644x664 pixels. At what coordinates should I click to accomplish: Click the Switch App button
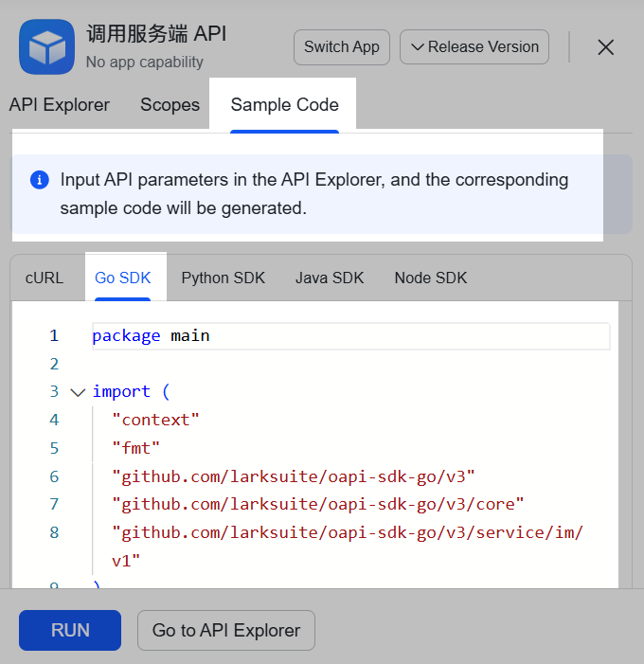tap(342, 47)
